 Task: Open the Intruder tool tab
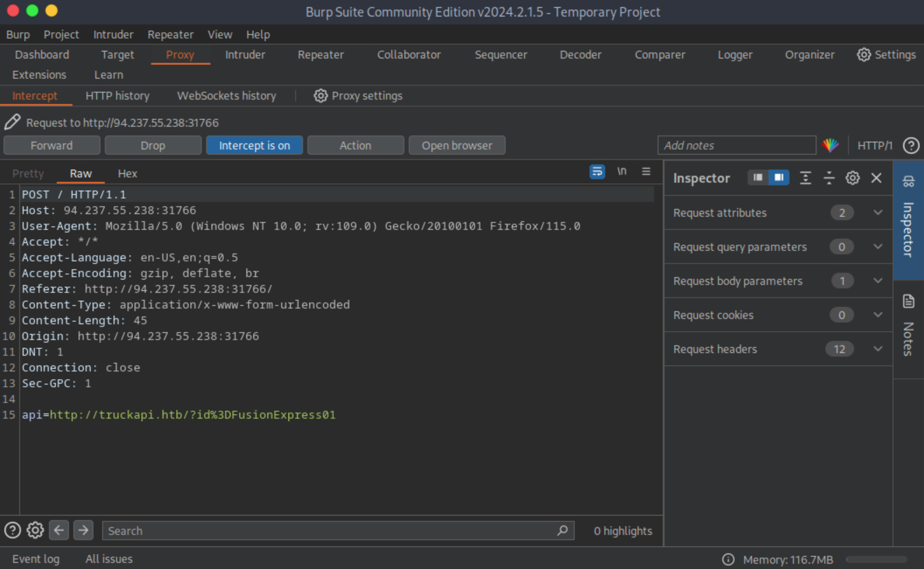[x=245, y=55]
